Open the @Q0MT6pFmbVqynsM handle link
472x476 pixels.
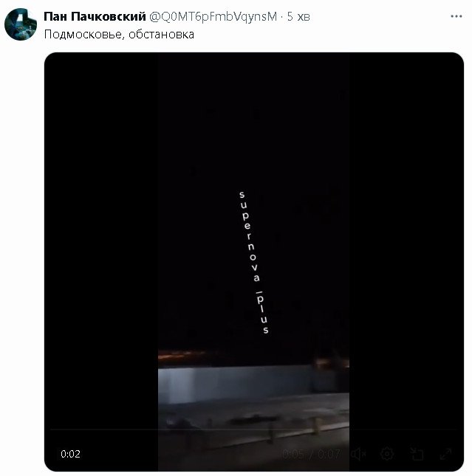coord(219,17)
